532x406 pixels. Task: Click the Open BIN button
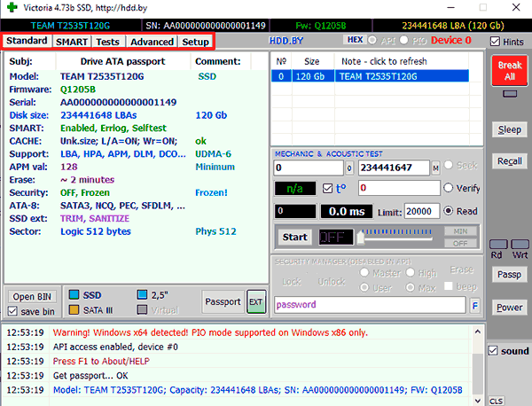pyautogui.click(x=32, y=297)
